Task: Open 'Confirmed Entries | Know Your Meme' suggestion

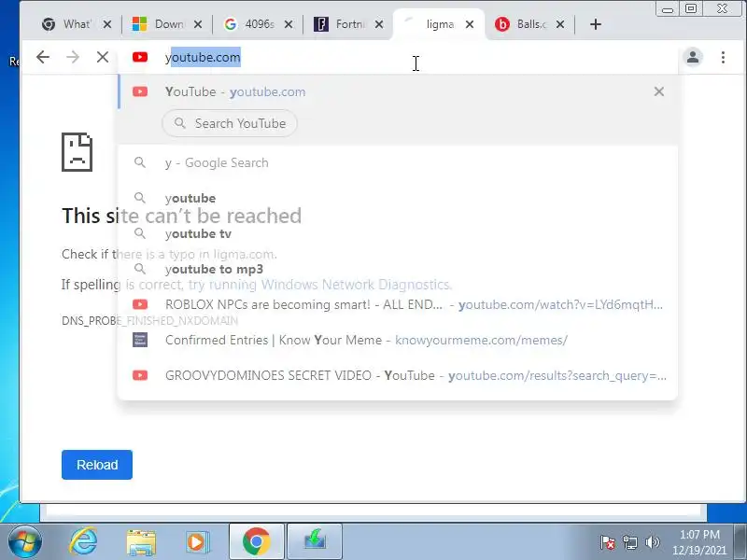Action: tap(398, 340)
